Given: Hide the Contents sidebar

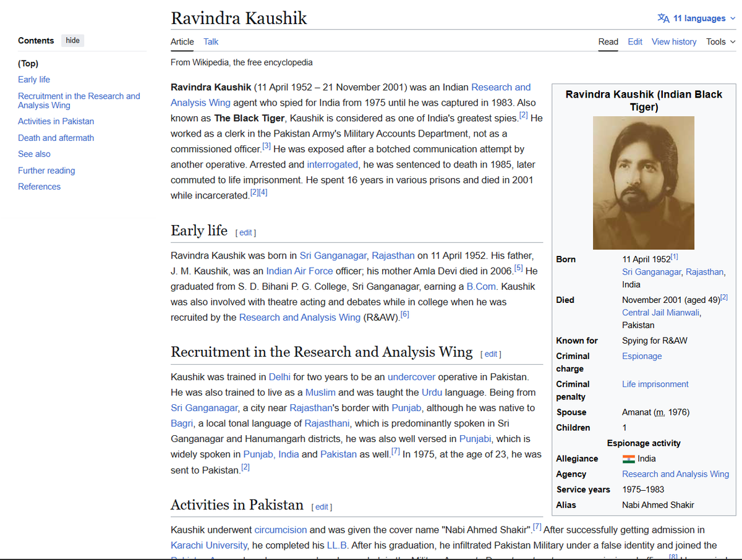Looking at the screenshot, I should tap(73, 41).
